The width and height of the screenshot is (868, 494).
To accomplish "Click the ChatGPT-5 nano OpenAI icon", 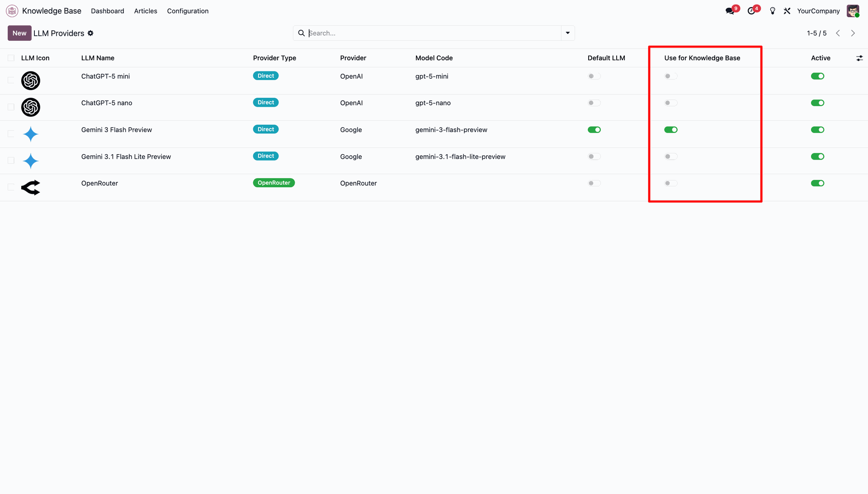I will pyautogui.click(x=31, y=107).
